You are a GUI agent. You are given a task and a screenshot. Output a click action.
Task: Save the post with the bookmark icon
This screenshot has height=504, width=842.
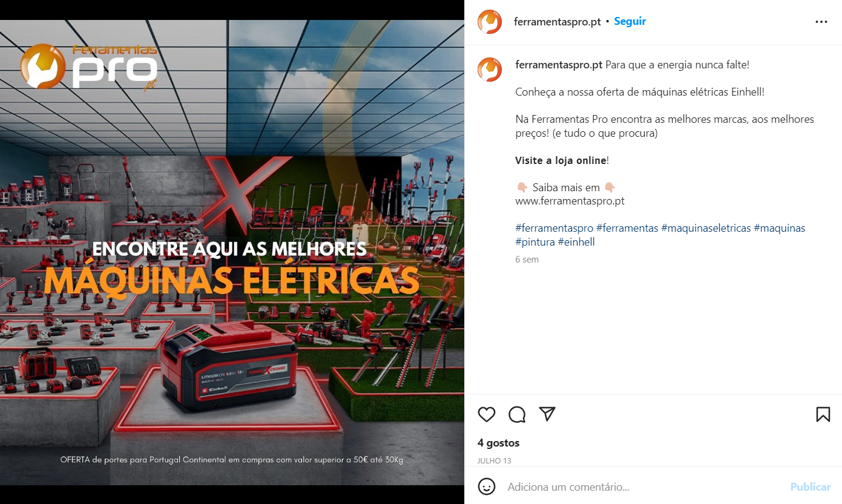823,414
